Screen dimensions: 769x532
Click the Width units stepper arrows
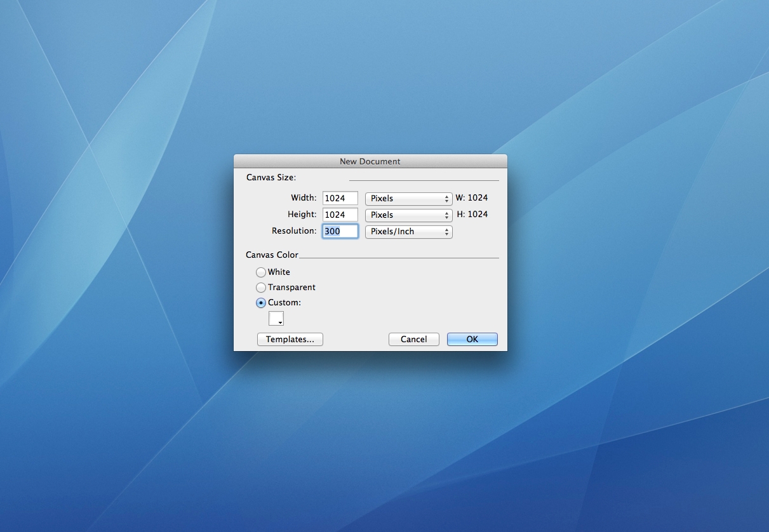[x=446, y=198]
